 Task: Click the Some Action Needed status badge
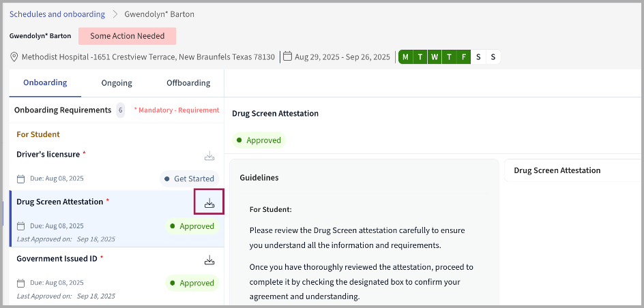coord(127,36)
